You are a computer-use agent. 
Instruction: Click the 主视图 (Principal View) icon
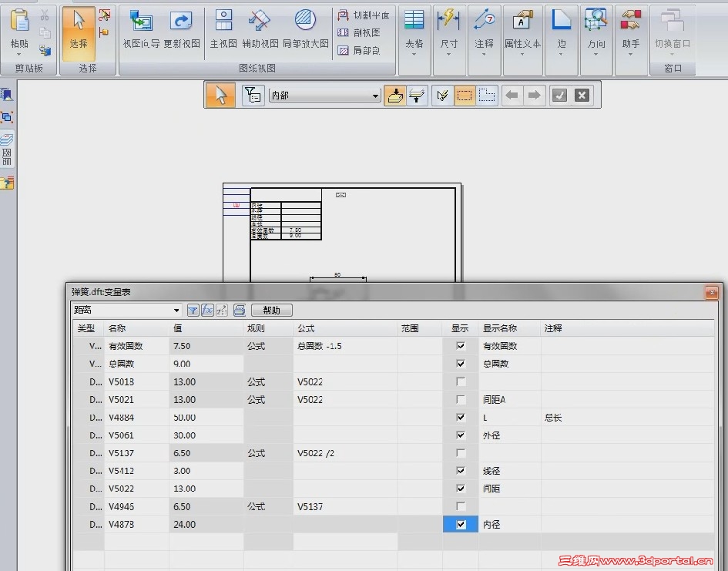(223, 21)
